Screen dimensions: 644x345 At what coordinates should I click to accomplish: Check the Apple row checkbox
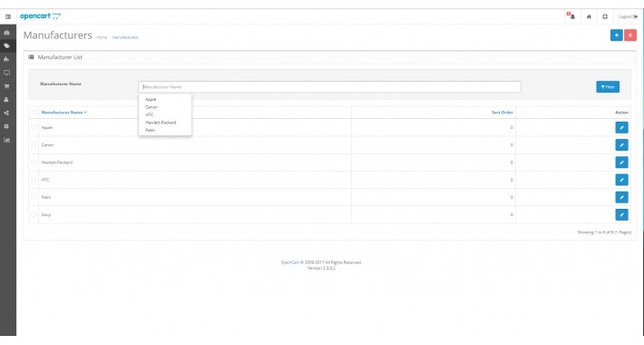pyautogui.click(x=34, y=127)
